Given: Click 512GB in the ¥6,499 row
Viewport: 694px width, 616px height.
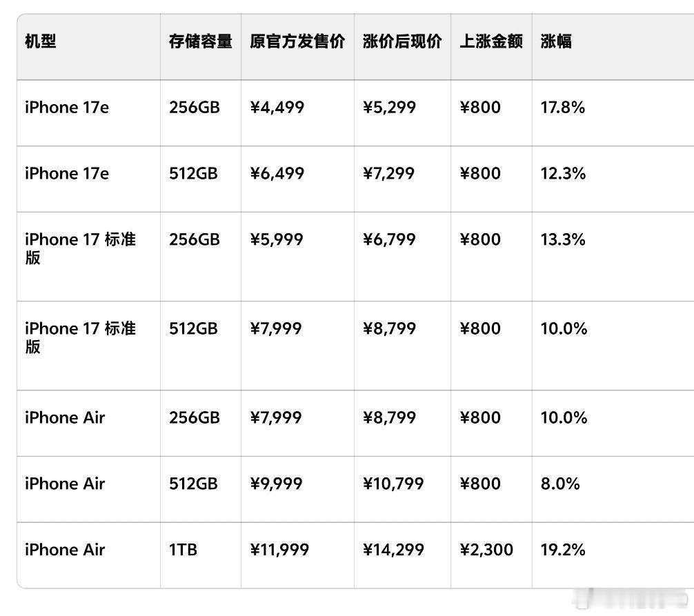Looking at the screenshot, I should coord(193,173).
